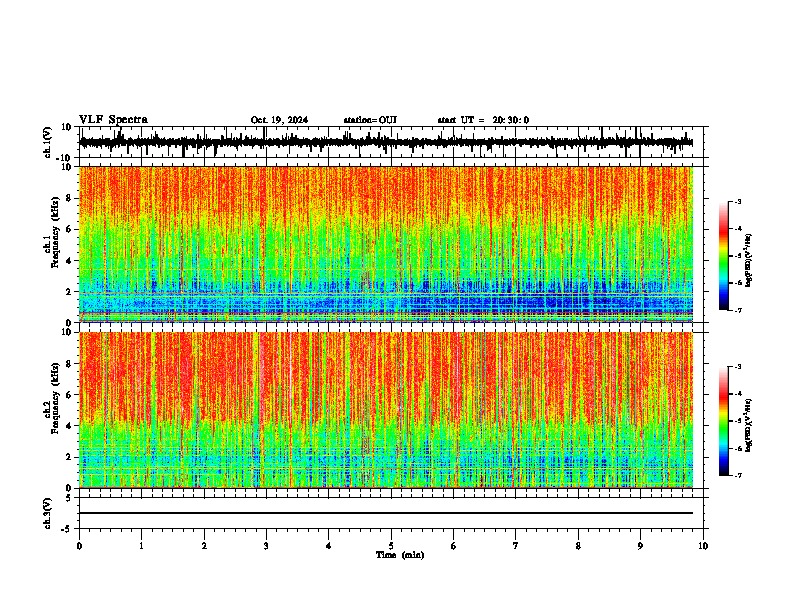
Task: Click the flat ch.3 voltage line
Action: click(x=386, y=513)
